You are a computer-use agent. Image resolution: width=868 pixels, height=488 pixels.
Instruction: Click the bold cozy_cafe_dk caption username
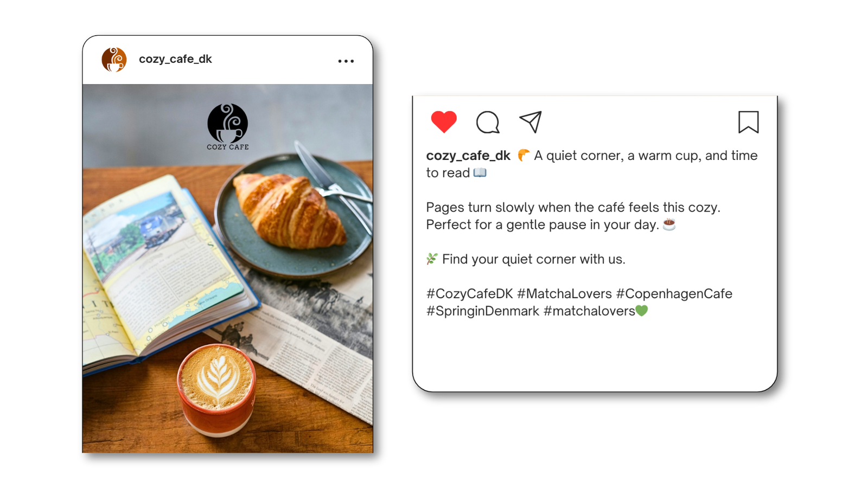point(468,156)
